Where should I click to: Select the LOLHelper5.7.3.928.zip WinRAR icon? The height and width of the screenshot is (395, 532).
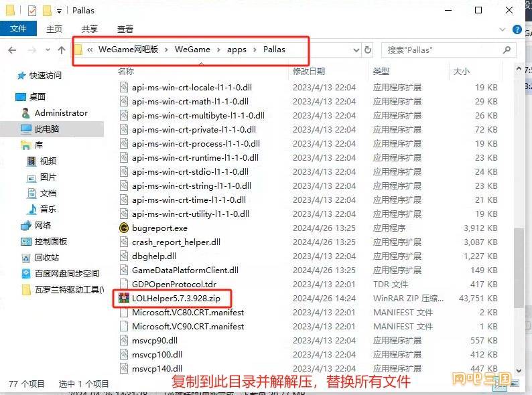coord(124,298)
